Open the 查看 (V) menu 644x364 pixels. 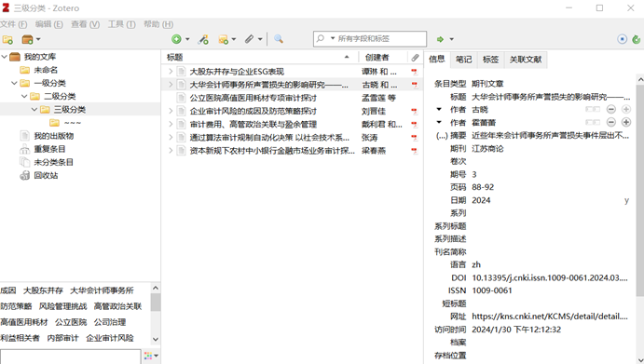coord(85,24)
